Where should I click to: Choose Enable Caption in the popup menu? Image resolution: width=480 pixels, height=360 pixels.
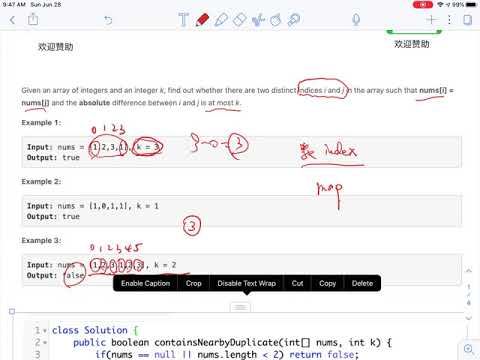pyautogui.click(x=145, y=283)
